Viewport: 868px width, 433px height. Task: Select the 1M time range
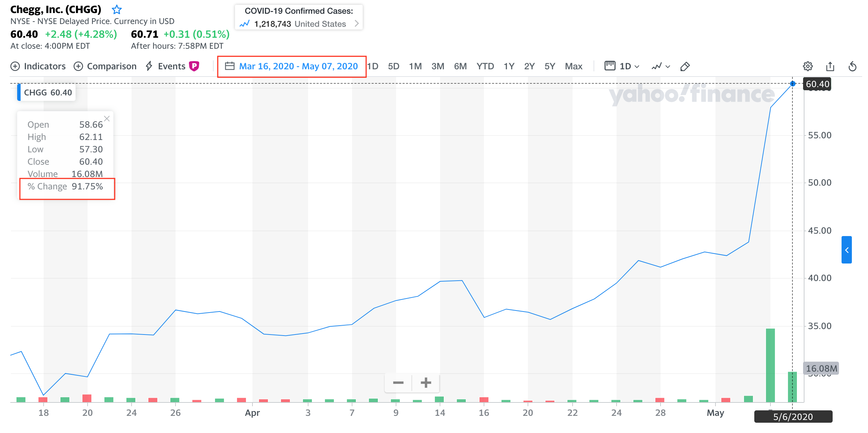pos(415,66)
